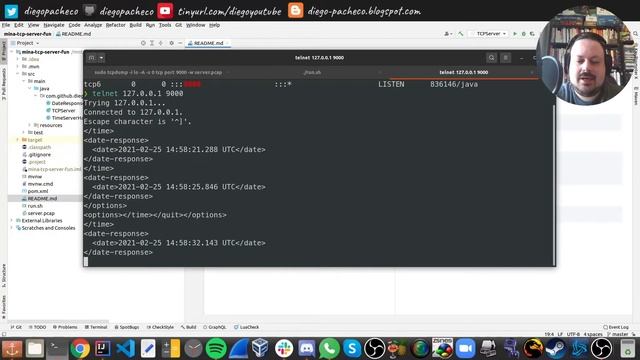Expand the test folder
This screenshot has height=360, width=640.
click(x=24, y=133)
